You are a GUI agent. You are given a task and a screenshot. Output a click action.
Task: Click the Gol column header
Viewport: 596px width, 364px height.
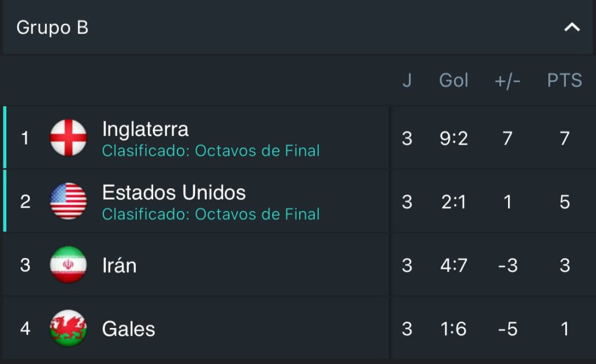pyautogui.click(x=454, y=80)
